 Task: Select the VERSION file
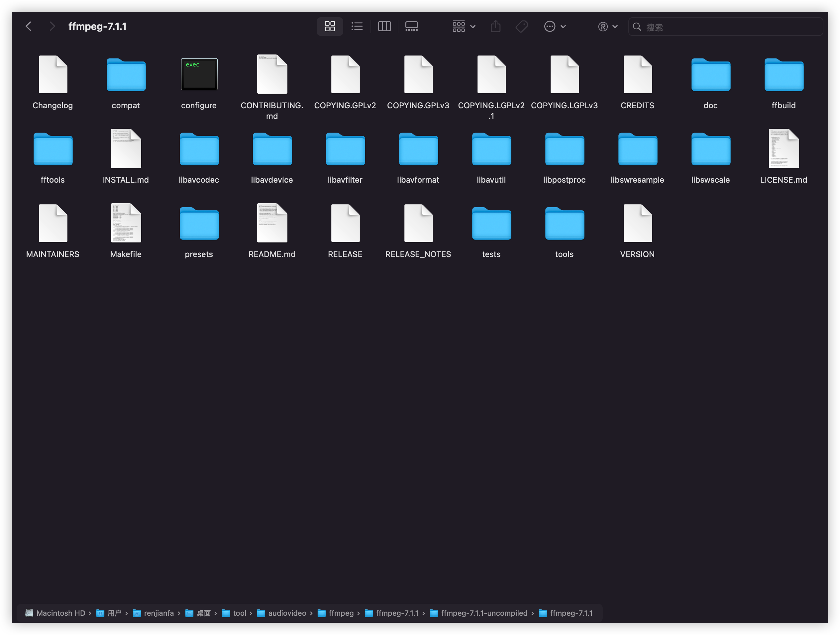(637, 223)
